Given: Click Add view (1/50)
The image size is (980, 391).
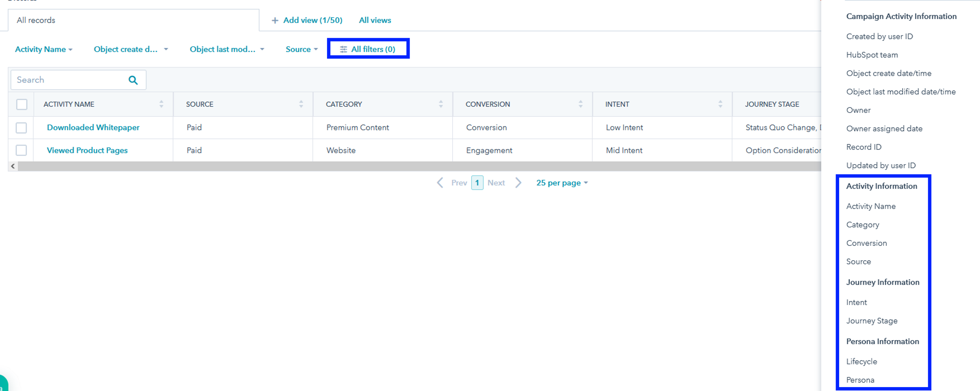Looking at the screenshot, I should coord(307,20).
